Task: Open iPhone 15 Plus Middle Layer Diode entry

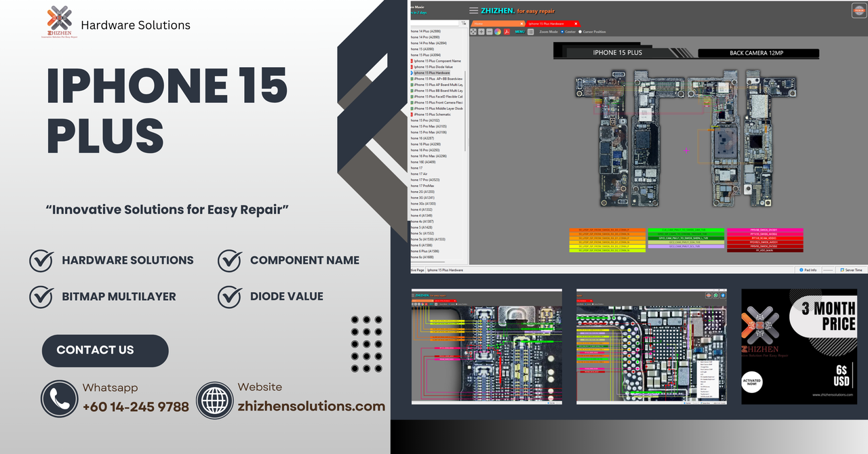Action: coord(437,108)
